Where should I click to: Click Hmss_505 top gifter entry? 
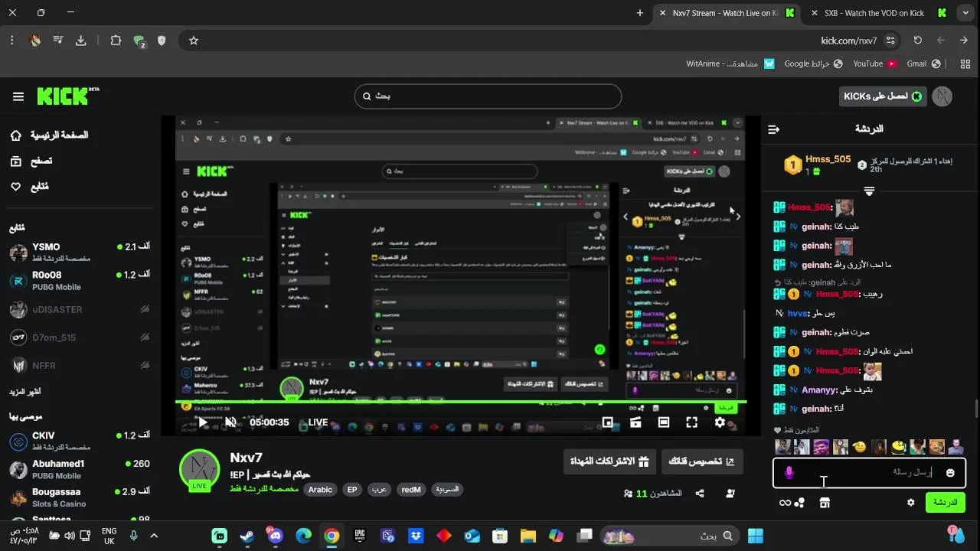[817, 165]
